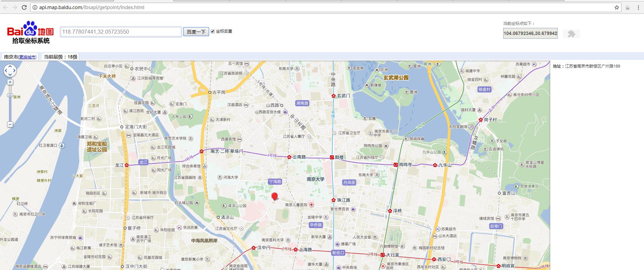Click the 古林公园 park icon
The width and height of the screenshot is (644, 270).
click(190, 117)
